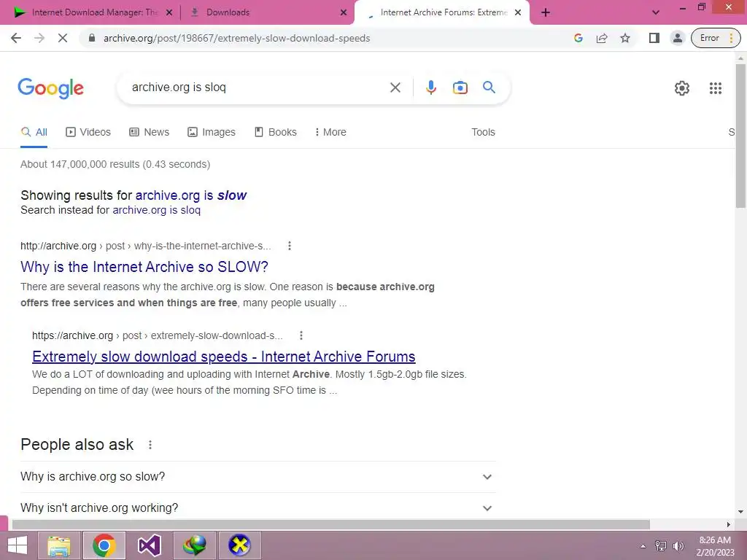The width and height of the screenshot is (747, 560).
Task: Switch to News results
Action: tap(149, 133)
